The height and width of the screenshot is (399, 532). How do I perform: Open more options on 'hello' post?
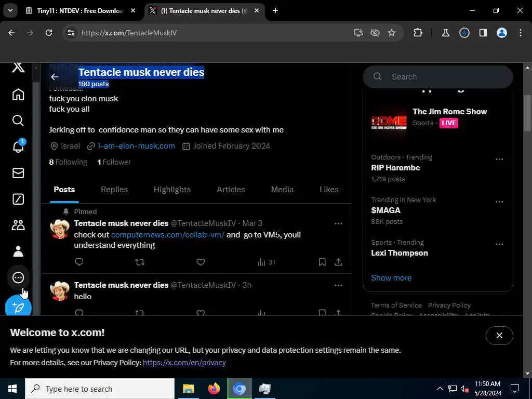tap(338, 285)
